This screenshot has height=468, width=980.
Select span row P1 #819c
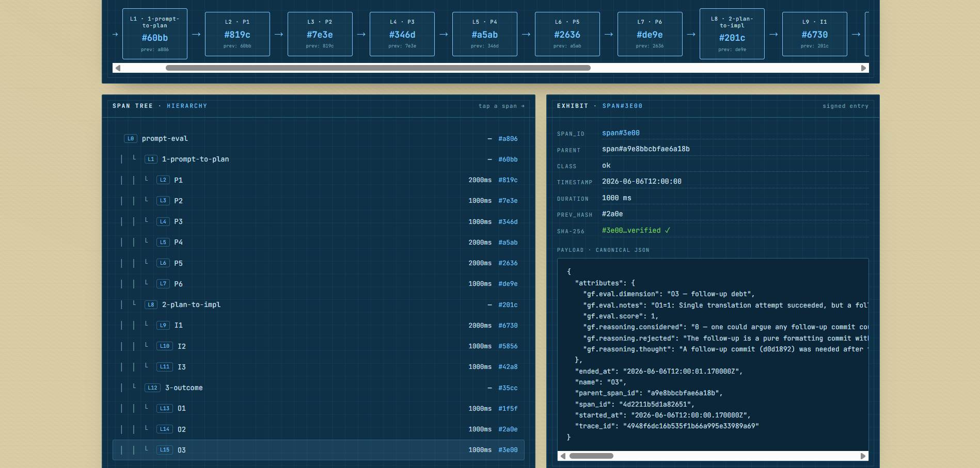[x=319, y=180]
